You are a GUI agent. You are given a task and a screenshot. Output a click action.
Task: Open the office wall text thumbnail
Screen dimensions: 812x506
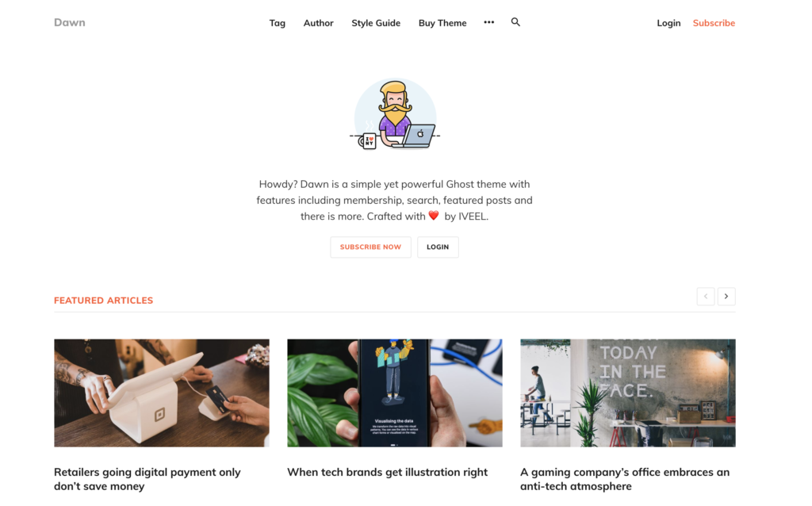click(x=628, y=393)
